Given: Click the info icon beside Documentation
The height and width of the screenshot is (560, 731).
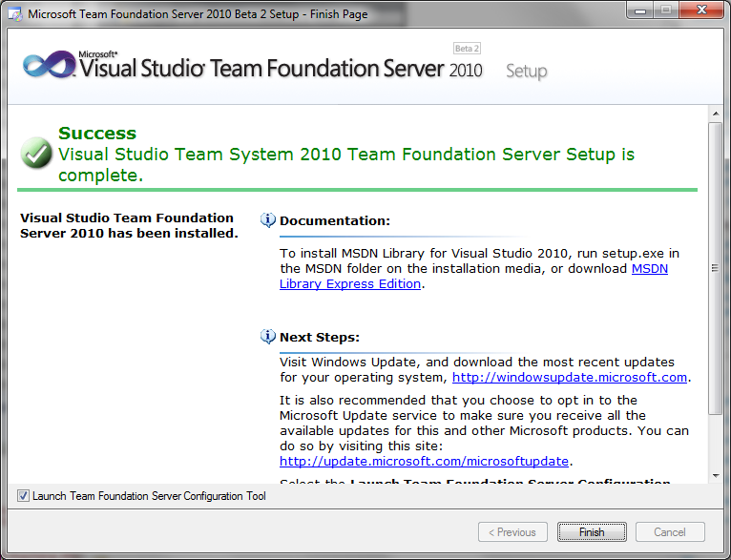Looking at the screenshot, I should pyautogui.click(x=267, y=220).
